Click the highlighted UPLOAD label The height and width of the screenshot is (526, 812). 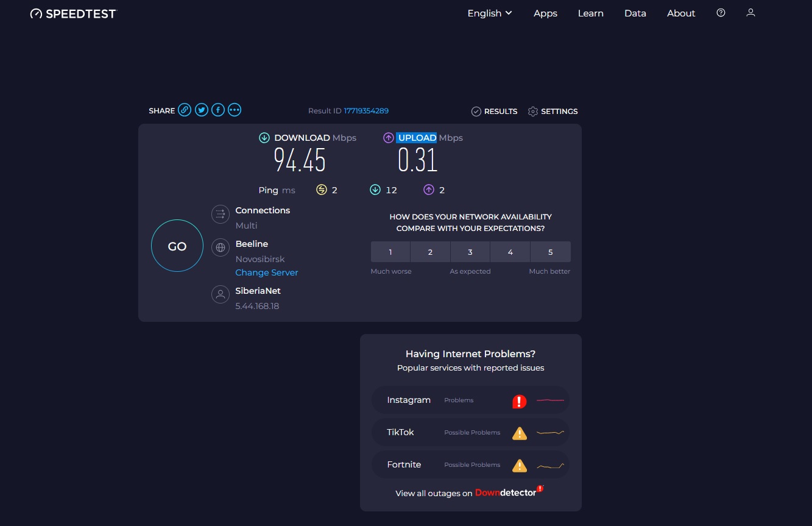(417, 138)
